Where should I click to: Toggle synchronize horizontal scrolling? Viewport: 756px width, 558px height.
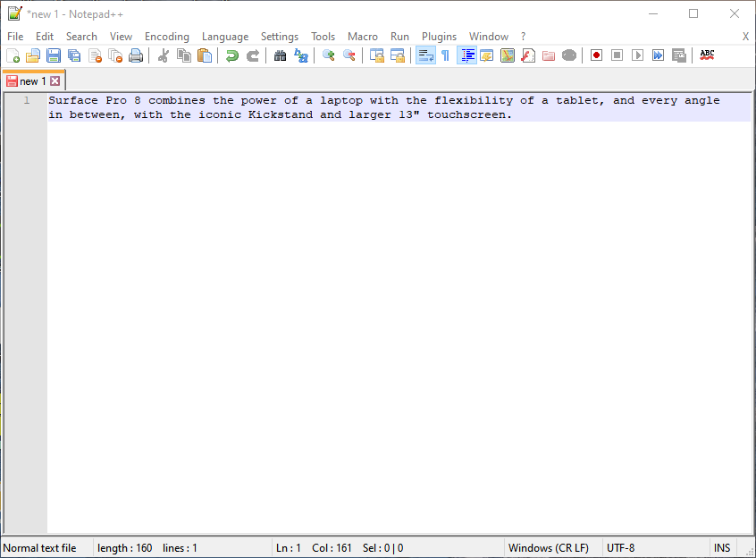[x=398, y=56]
